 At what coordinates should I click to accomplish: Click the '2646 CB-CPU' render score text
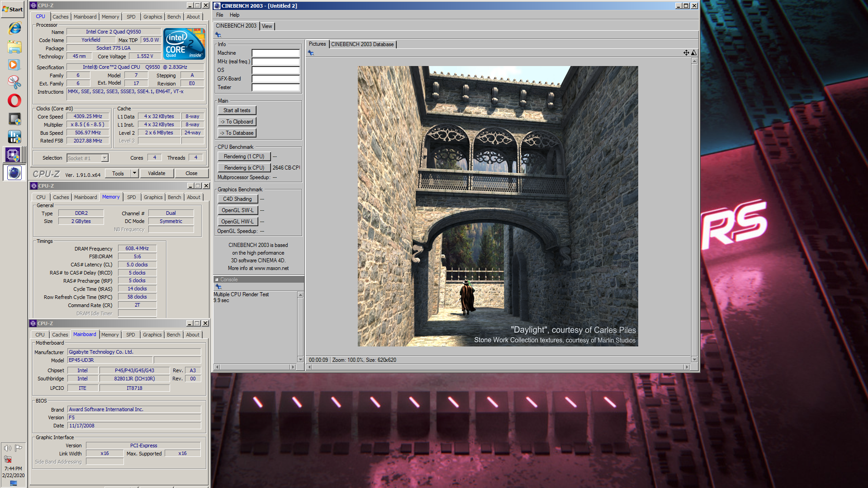click(x=286, y=168)
